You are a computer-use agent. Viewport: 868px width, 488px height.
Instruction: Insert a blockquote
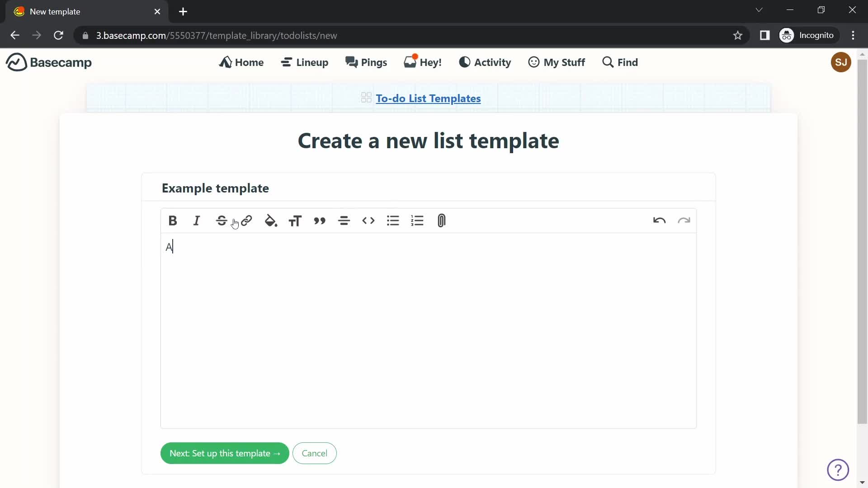click(320, 221)
